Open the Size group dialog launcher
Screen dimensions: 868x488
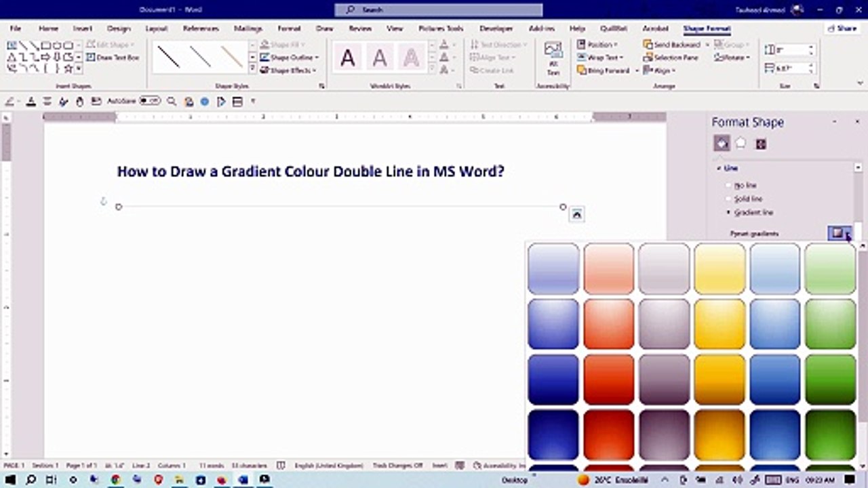coord(816,86)
